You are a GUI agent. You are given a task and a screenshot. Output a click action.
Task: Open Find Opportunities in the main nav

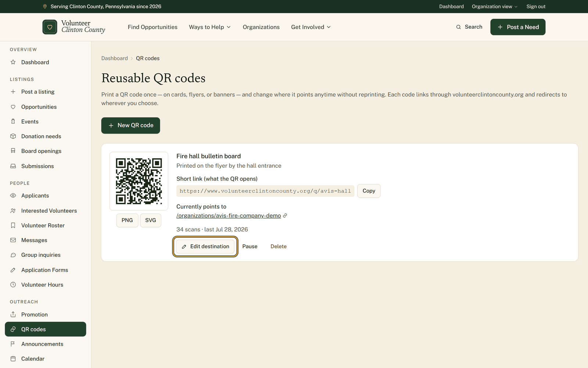pyautogui.click(x=153, y=27)
